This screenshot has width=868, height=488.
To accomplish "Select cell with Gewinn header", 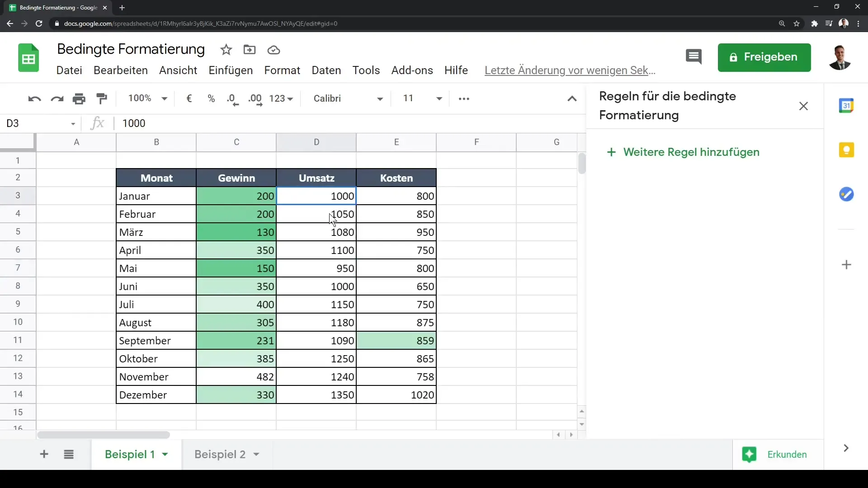I will [236, 178].
